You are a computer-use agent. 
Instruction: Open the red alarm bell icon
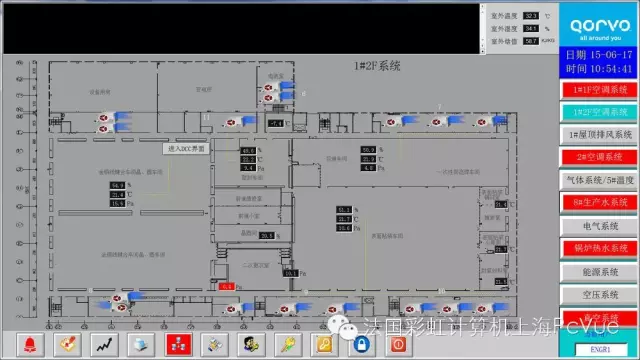tap(30, 345)
